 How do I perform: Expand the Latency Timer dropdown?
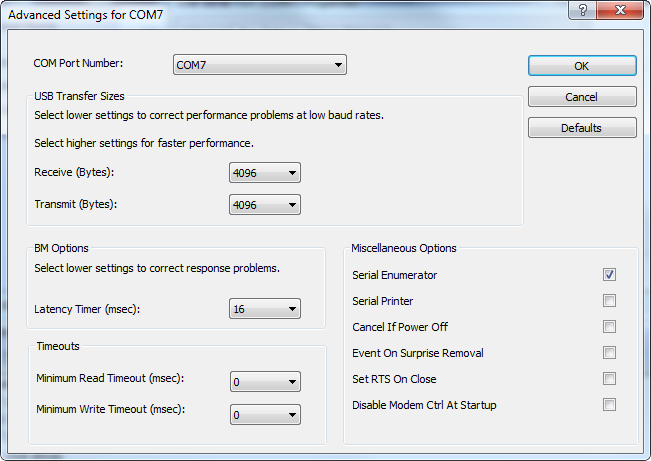tap(265, 309)
